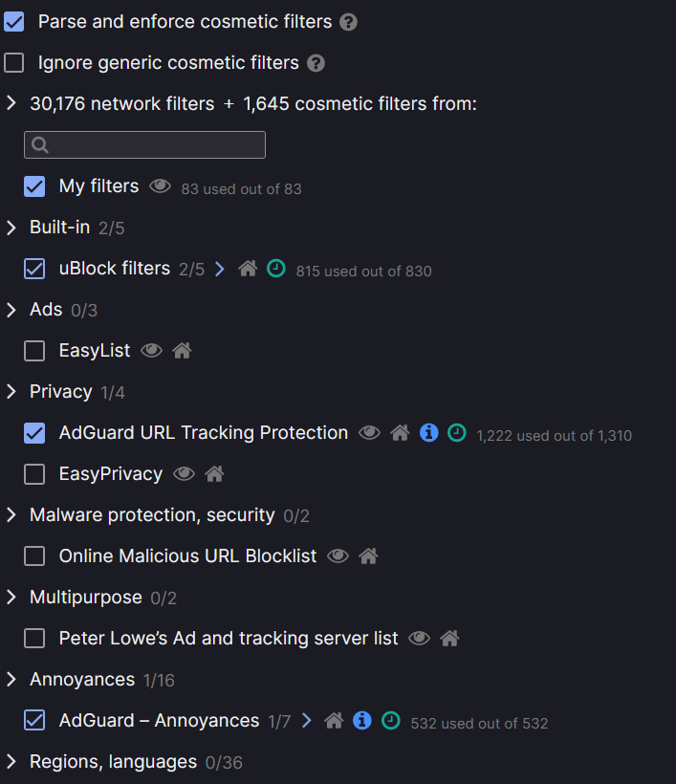
Task: Click the help icon beside Parse and enforce cosmetic filters
Action: pyautogui.click(x=349, y=22)
